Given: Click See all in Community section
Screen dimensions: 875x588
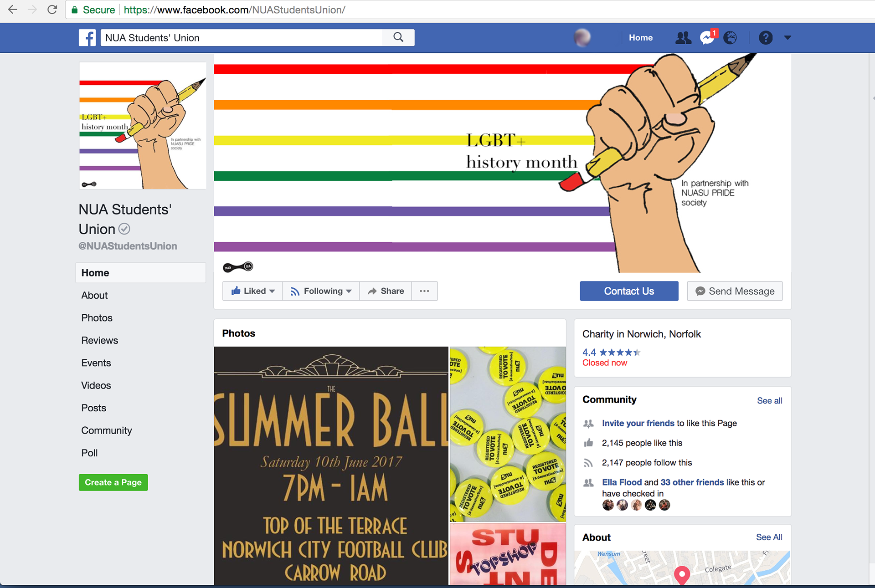Looking at the screenshot, I should tap(769, 401).
